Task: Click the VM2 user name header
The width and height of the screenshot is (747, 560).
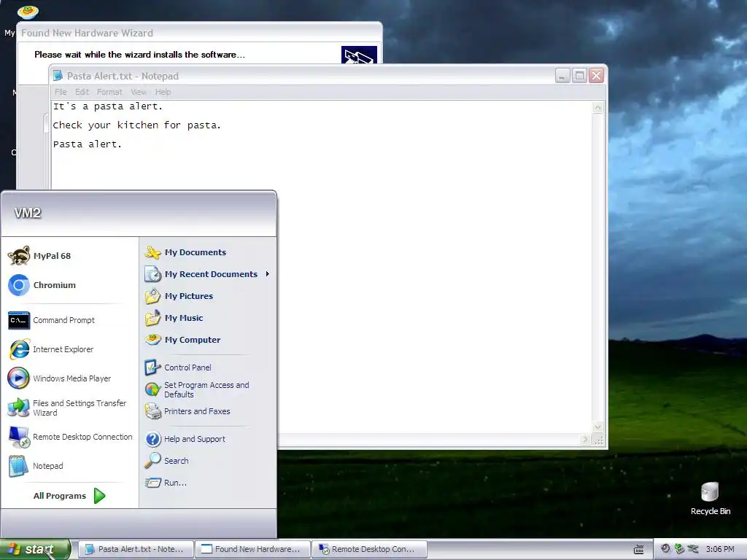Action: (x=28, y=213)
